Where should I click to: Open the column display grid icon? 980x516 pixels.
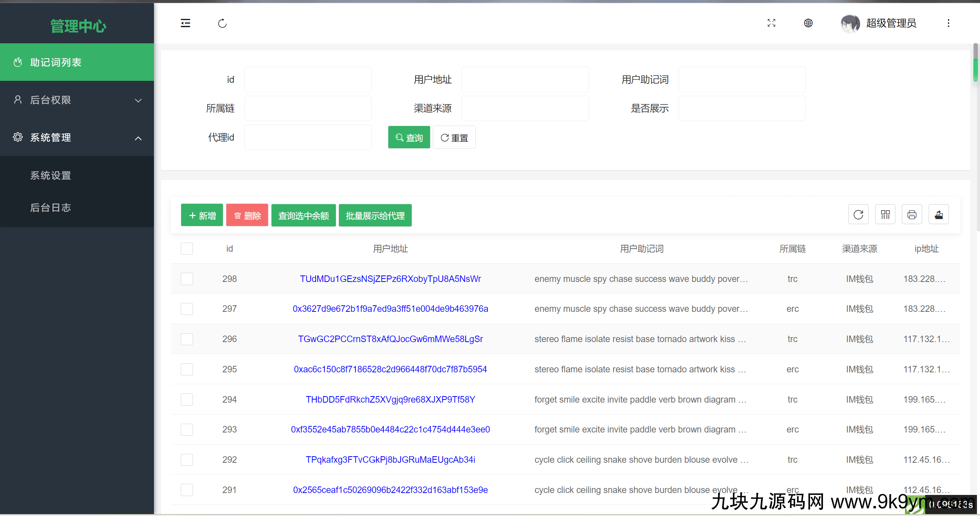[x=885, y=215]
